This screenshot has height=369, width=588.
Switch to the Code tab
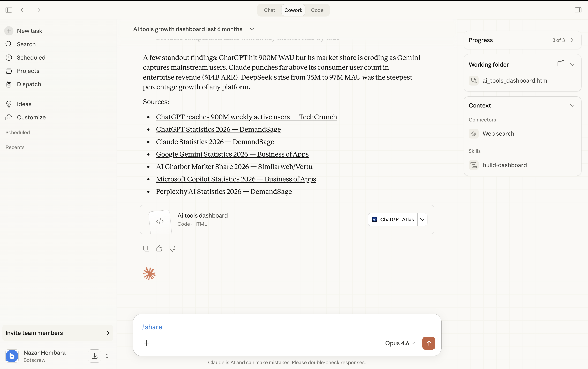pyautogui.click(x=317, y=10)
